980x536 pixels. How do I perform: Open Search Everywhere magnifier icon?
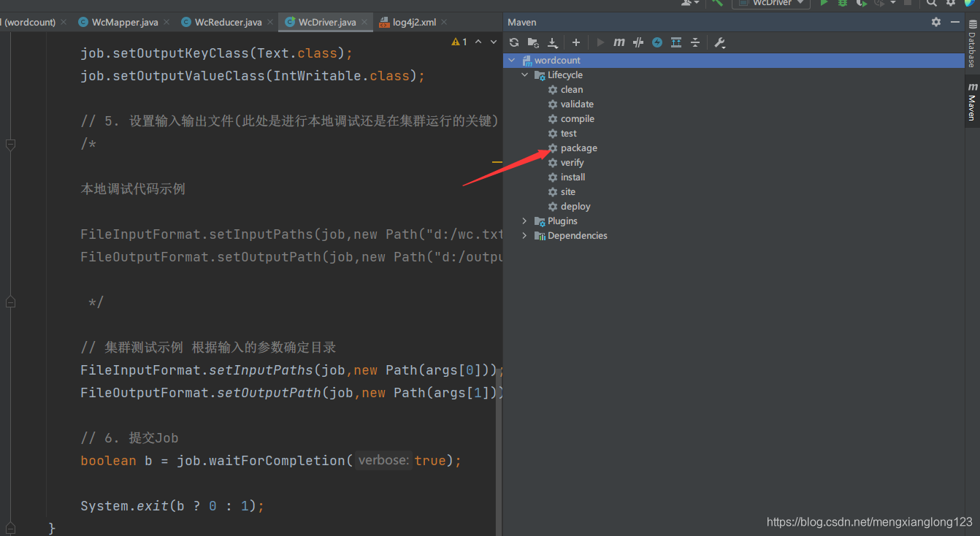(x=932, y=3)
